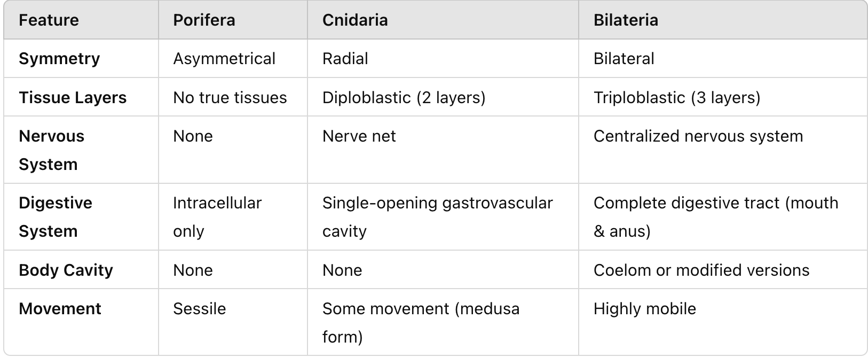
Task: Click the Cnidaria column header
Action: pyautogui.click(x=355, y=20)
